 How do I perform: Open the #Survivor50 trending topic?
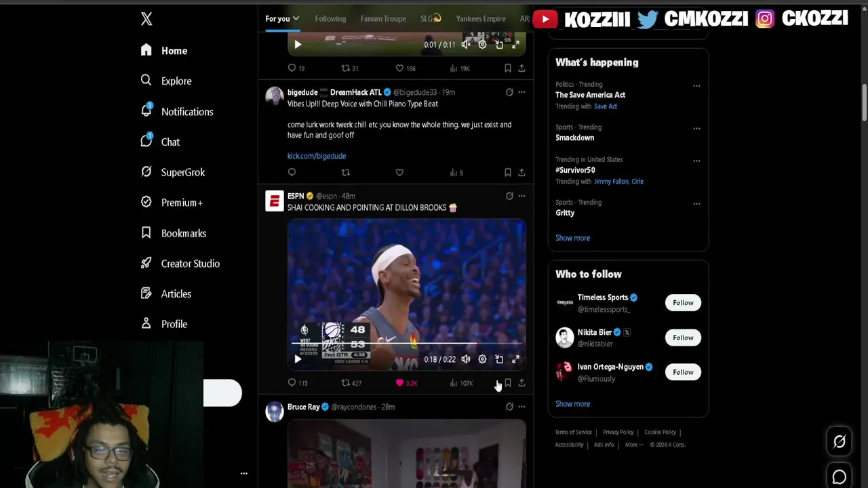(x=575, y=170)
